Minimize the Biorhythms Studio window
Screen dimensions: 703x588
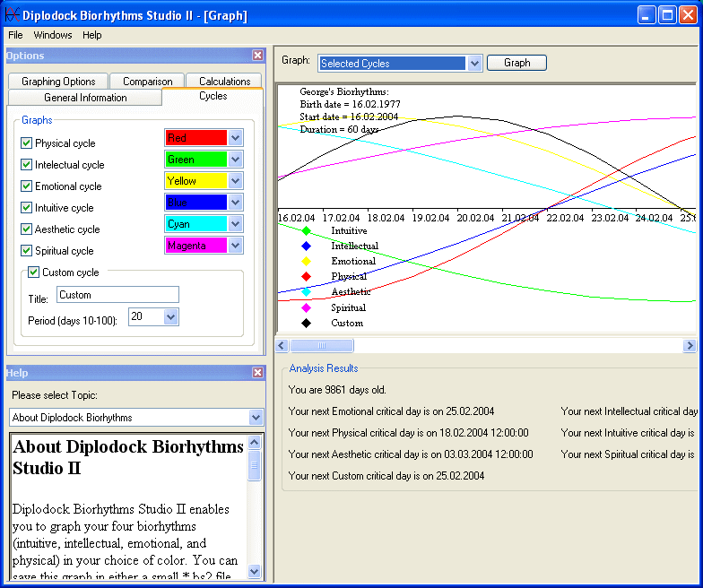646,15
